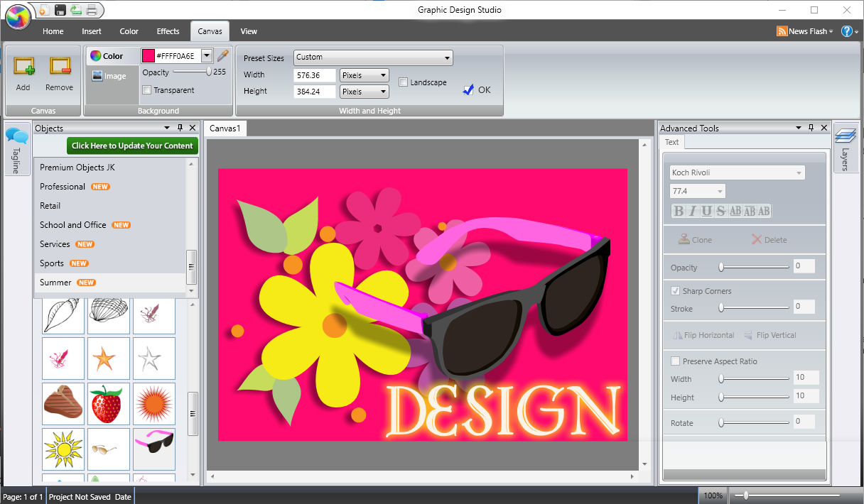The width and height of the screenshot is (864, 504).
Task: Switch to the Home ribbon tab
Action: pos(53,31)
